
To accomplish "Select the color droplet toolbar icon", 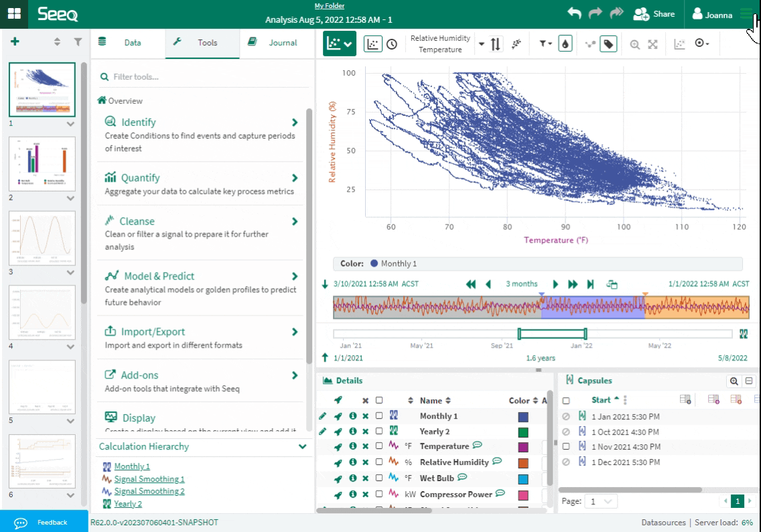I will click(x=565, y=44).
